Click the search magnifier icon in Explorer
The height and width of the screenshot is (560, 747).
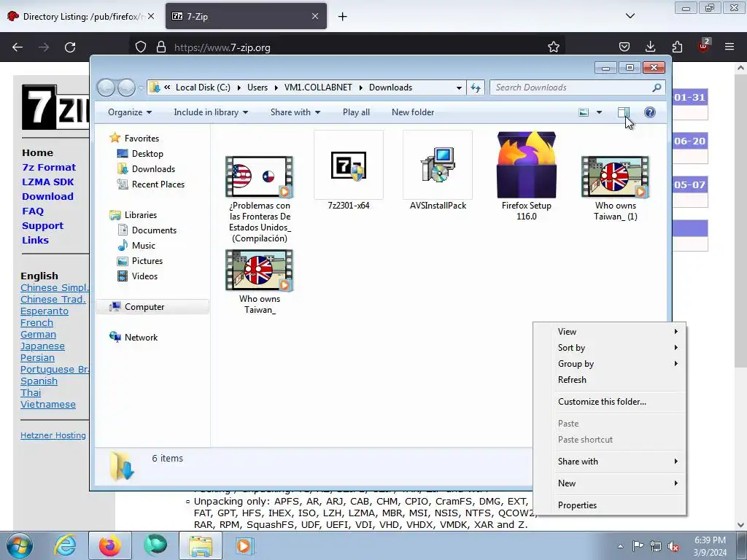[657, 87]
